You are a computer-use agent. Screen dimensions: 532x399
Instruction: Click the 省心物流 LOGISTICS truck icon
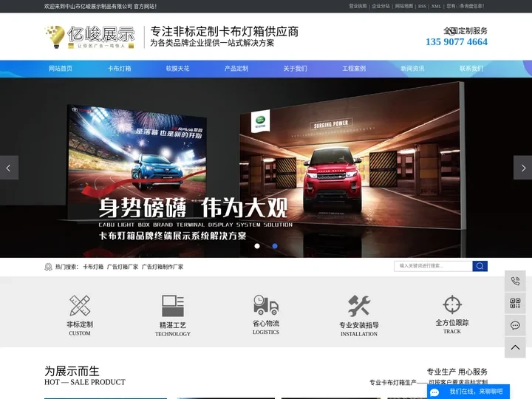[x=266, y=305]
